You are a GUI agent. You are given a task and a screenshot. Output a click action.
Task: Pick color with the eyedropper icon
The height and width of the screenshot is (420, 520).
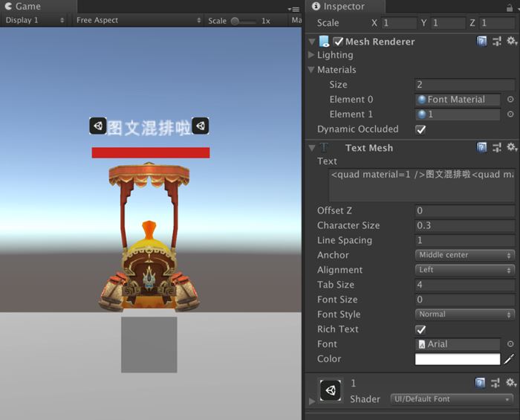pyautogui.click(x=510, y=359)
